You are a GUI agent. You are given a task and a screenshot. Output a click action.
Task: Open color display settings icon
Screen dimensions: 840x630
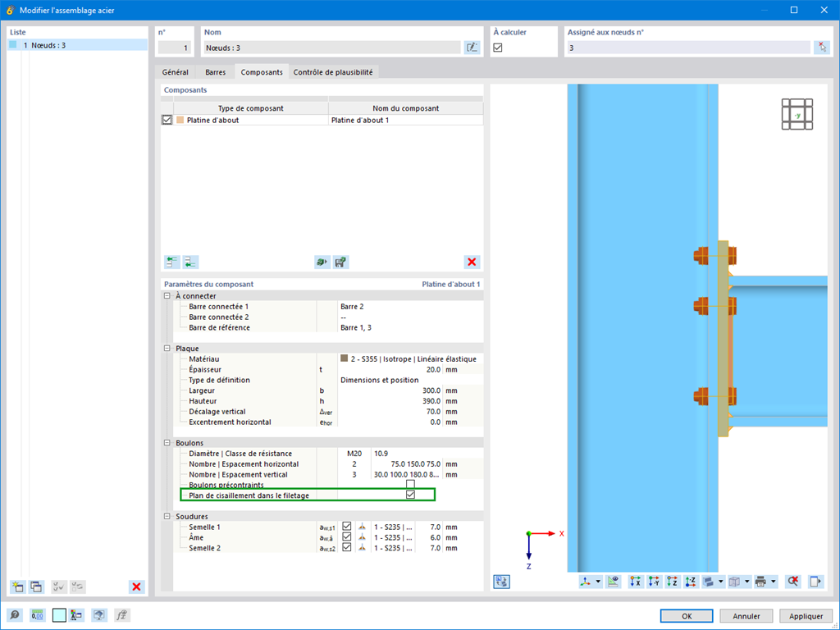[x=76, y=615]
